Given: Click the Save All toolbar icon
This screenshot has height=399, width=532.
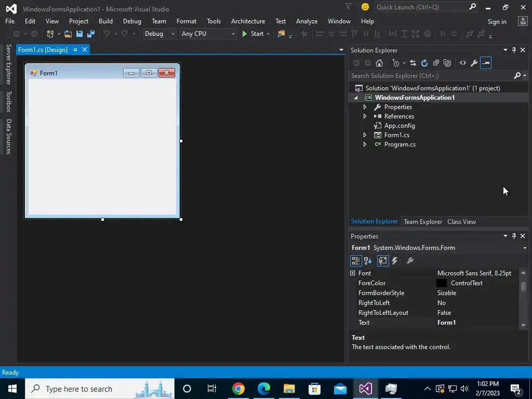Looking at the screenshot, I should 91,34.
